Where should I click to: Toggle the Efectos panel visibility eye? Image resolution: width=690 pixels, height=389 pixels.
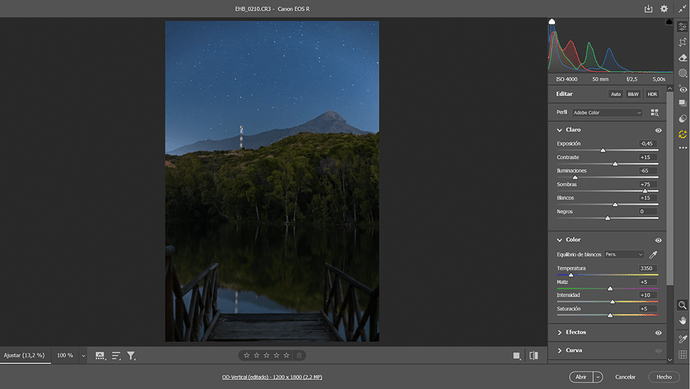coord(658,333)
